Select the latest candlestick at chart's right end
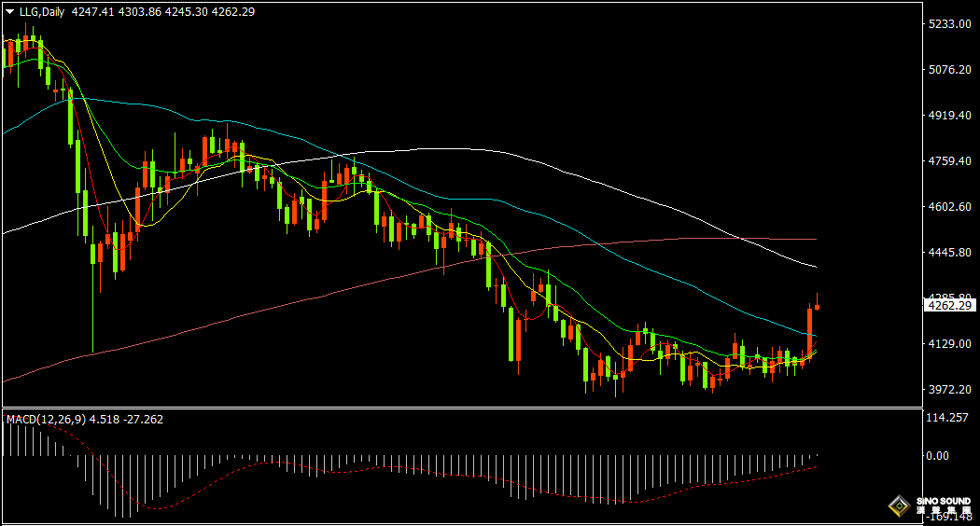The width and height of the screenshot is (980, 526). click(x=817, y=302)
